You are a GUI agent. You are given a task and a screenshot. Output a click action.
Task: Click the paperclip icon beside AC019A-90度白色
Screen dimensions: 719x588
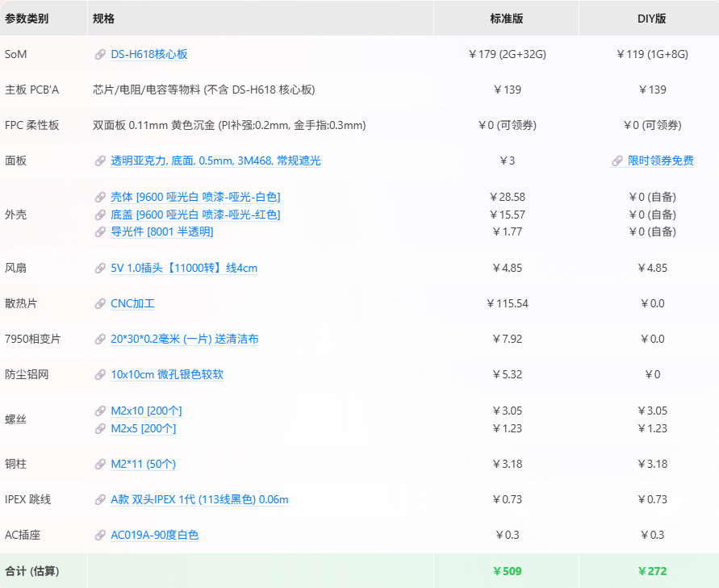98,535
